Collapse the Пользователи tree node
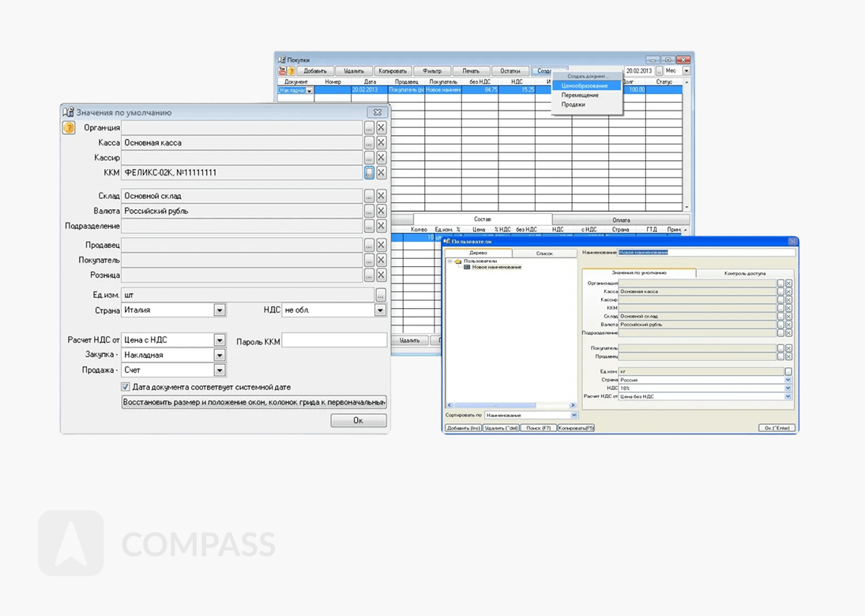865x616 pixels. coord(450,261)
